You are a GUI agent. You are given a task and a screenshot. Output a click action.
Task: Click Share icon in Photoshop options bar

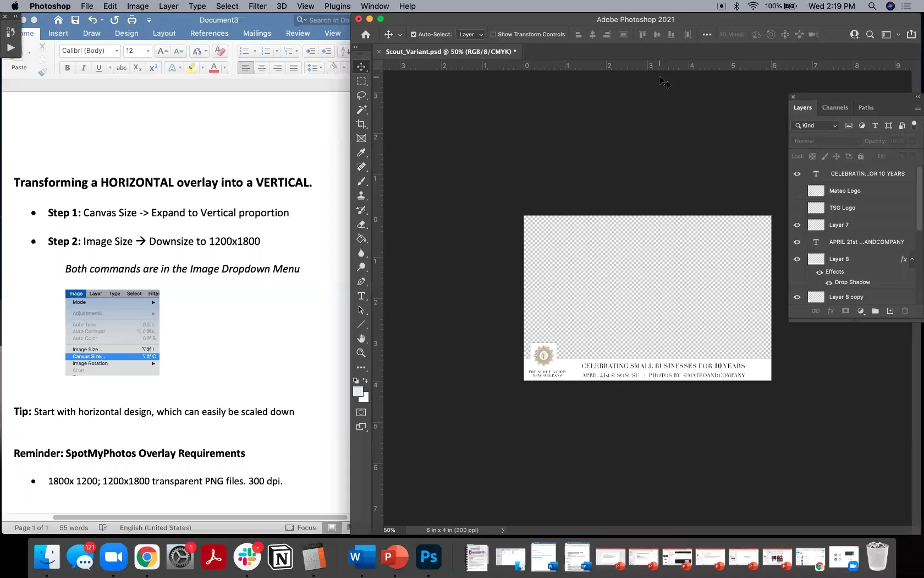(x=911, y=34)
